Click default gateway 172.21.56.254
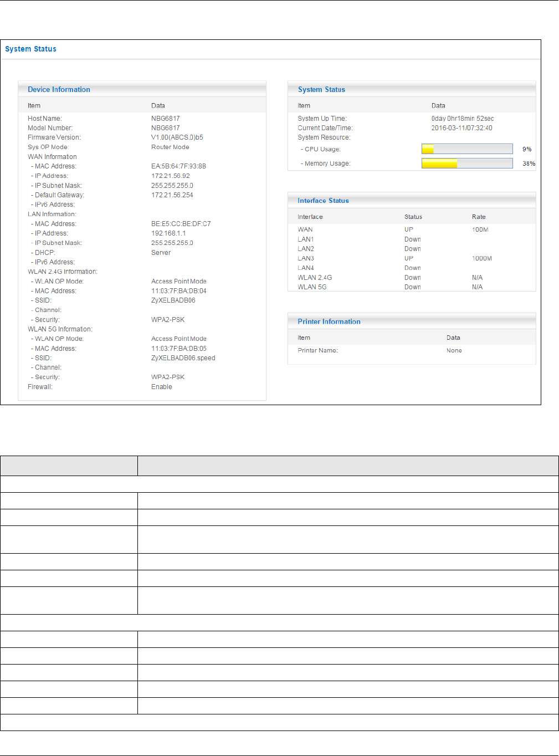This screenshot has height=756, width=559. pyautogui.click(x=172, y=195)
